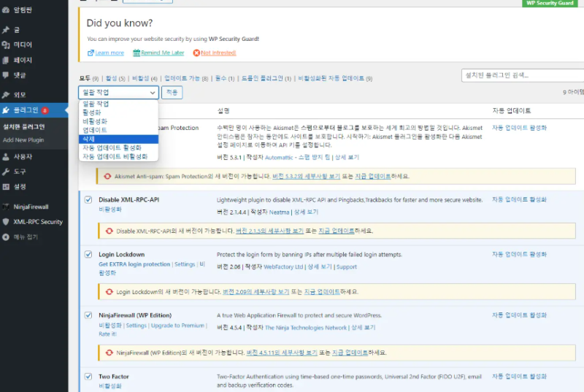The height and width of the screenshot is (392, 584).
Task: Open the dashboard (알림판) sidebar icon
Action: click(x=6, y=10)
